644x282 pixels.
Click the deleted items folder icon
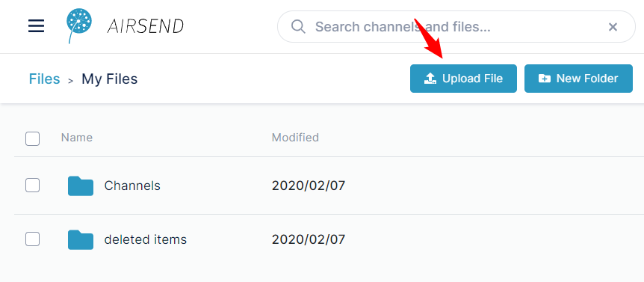click(x=81, y=239)
